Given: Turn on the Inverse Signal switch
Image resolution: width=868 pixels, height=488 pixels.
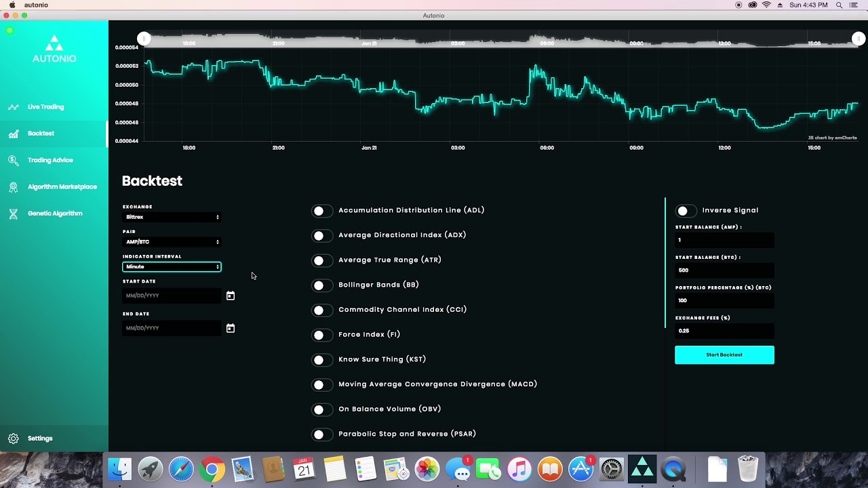Looking at the screenshot, I should [x=686, y=211].
